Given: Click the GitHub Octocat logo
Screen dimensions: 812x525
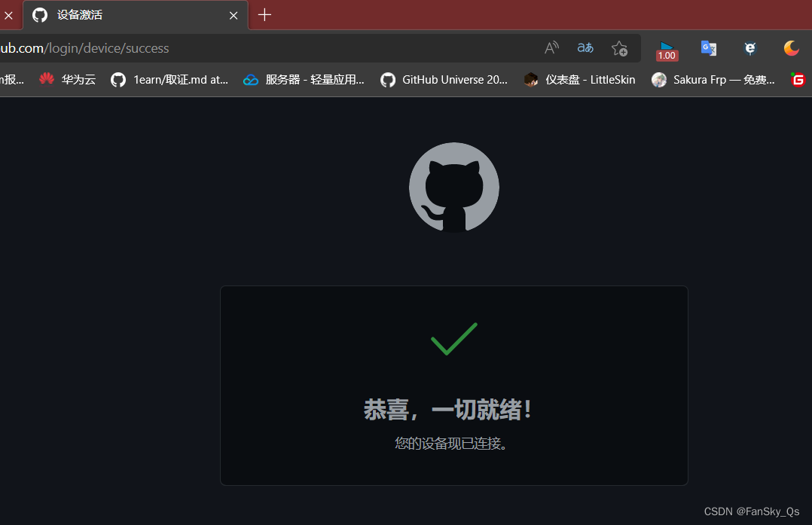Looking at the screenshot, I should (x=454, y=188).
